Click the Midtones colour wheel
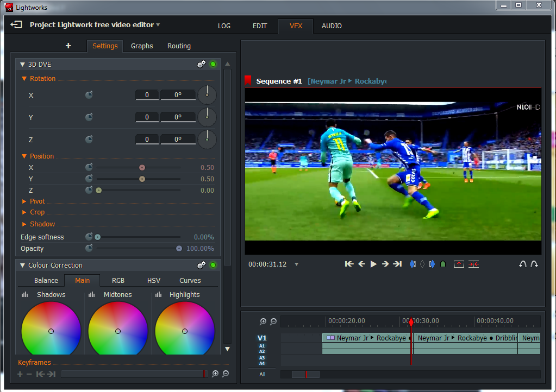 [x=117, y=331]
